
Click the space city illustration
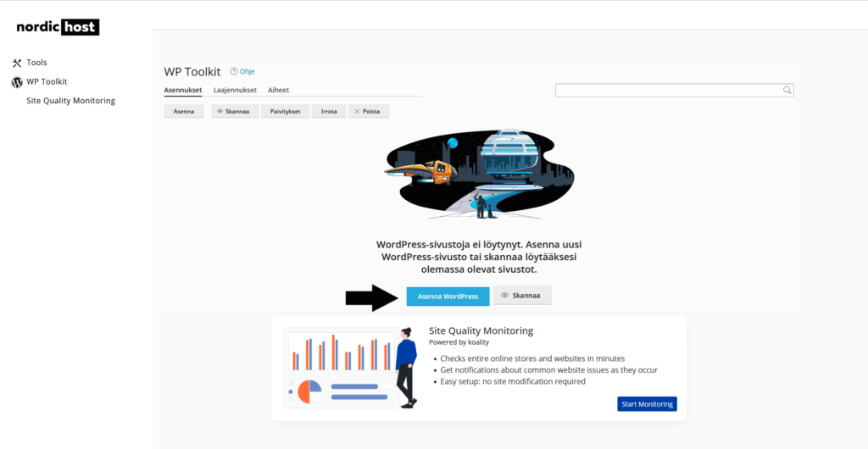click(x=479, y=175)
